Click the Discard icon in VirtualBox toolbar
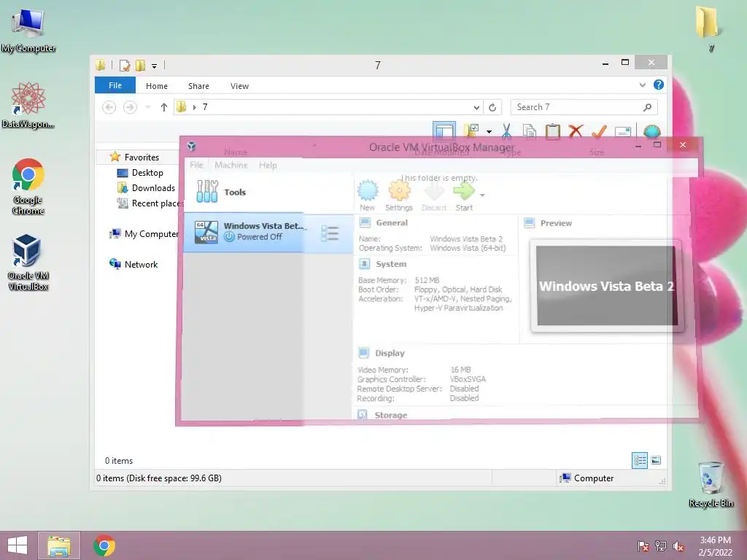 click(x=433, y=192)
